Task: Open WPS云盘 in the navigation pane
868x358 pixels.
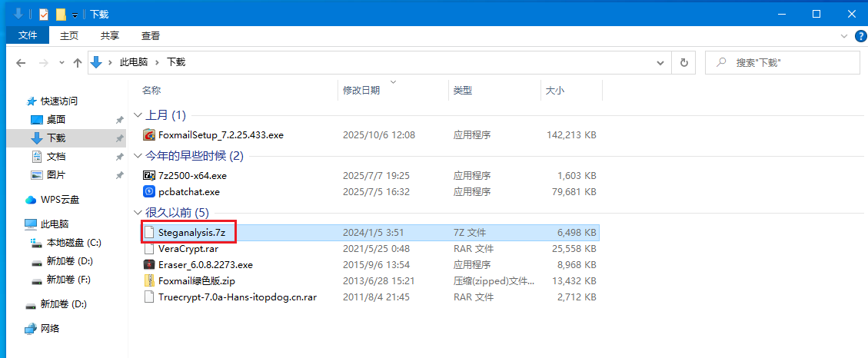Action: pyautogui.click(x=59, y=200)
